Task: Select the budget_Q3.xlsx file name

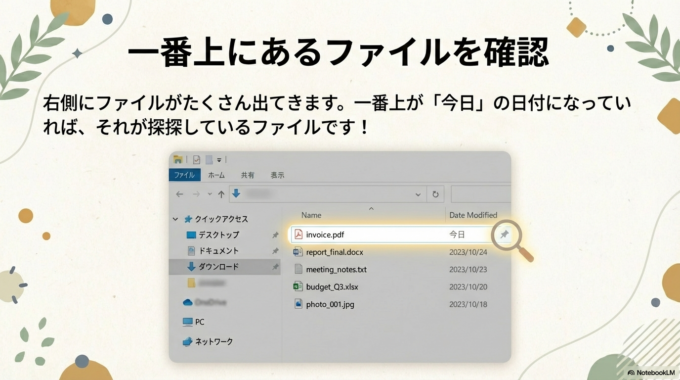Action: point(332,287)
